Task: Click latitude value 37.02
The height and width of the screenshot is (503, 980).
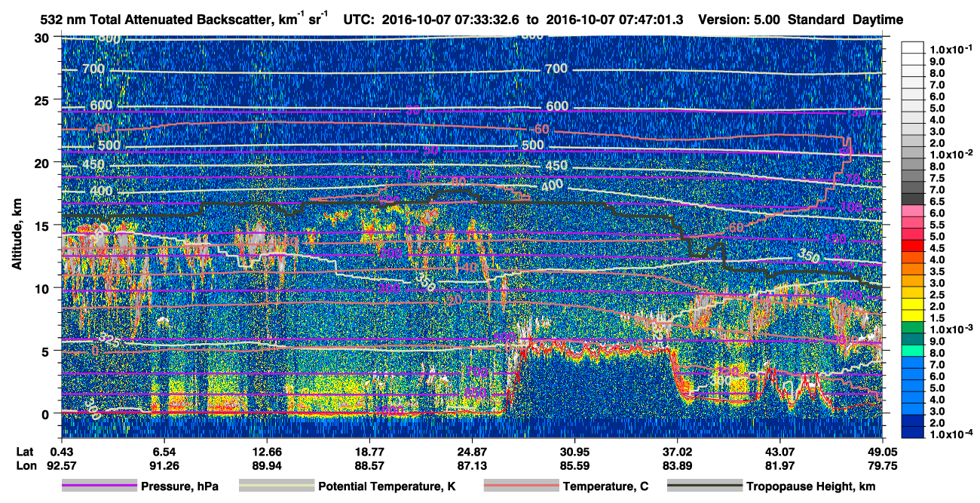Action: click(x=677, y=451)
